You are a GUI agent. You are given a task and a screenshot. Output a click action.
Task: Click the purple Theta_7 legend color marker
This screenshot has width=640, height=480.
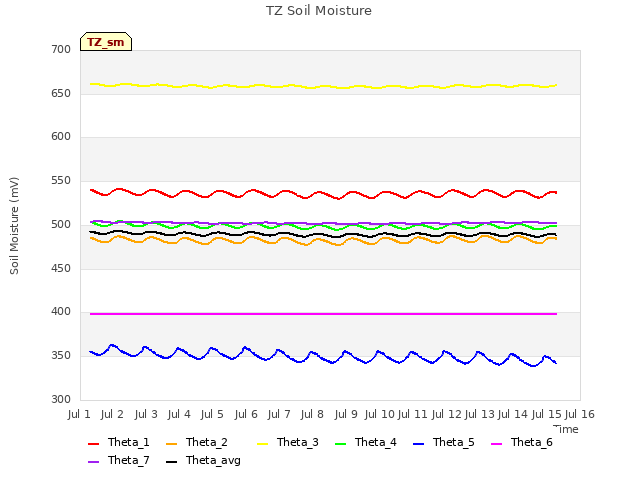[x=93, y=462]
